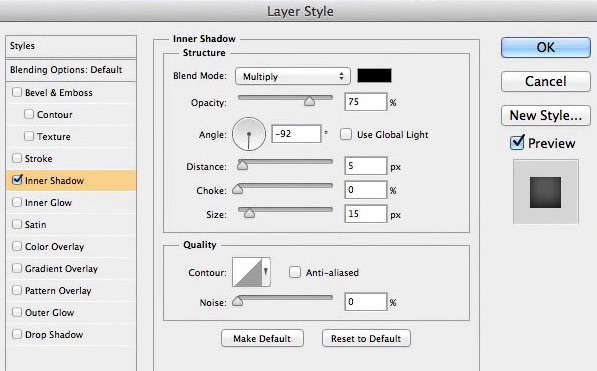The width and height of the screenshot is (597, 371).
Task: Click the Cancel button
Action: click(x=545, y=81)
